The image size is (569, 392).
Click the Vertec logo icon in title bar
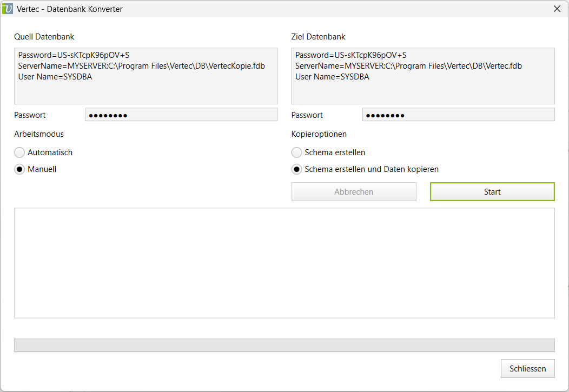(x=8, y=9)
